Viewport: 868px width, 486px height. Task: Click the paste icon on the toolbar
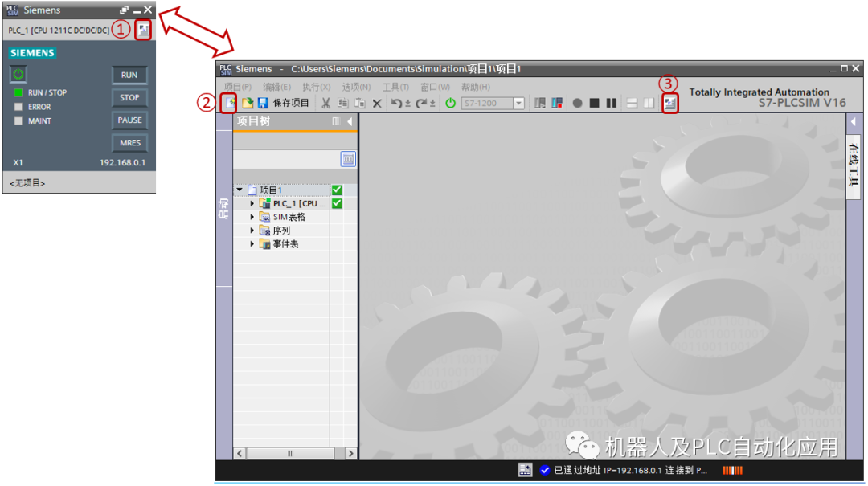(361, 104)
